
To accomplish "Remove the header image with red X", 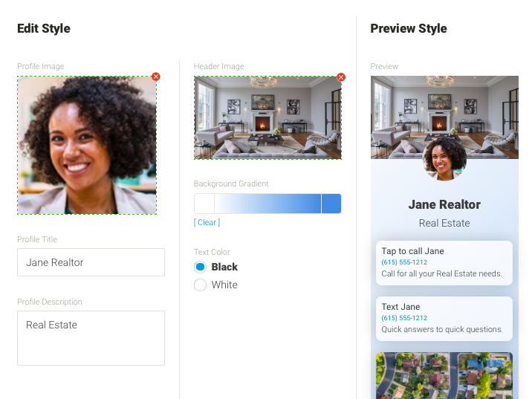I will pyautogui.click(x=341, y=77).
